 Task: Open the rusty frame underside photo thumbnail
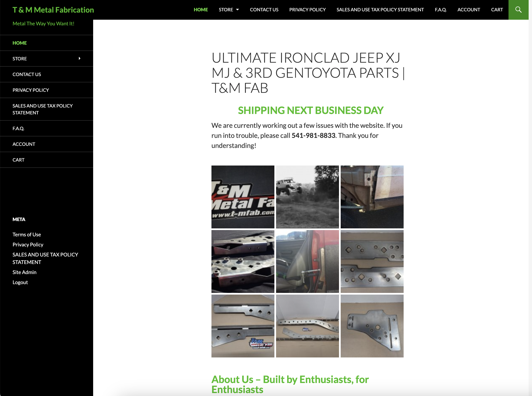pyautogui.click(x=372, y=197)
